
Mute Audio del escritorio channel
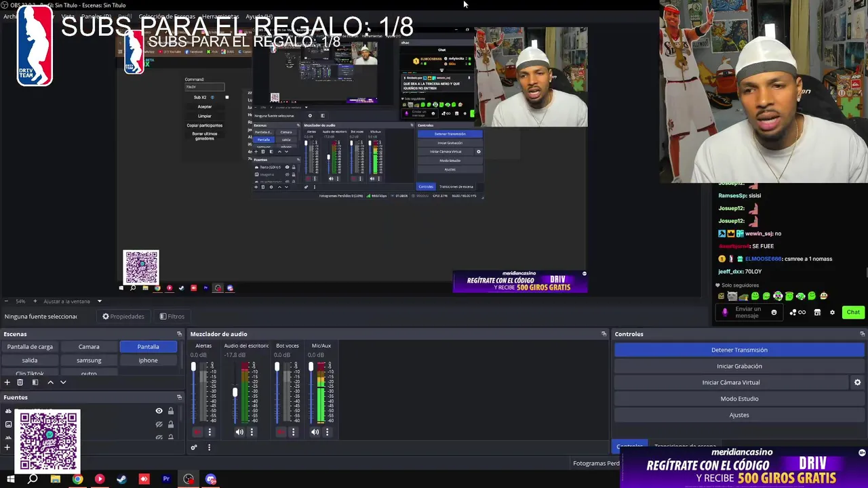click(x=239, y=432)
